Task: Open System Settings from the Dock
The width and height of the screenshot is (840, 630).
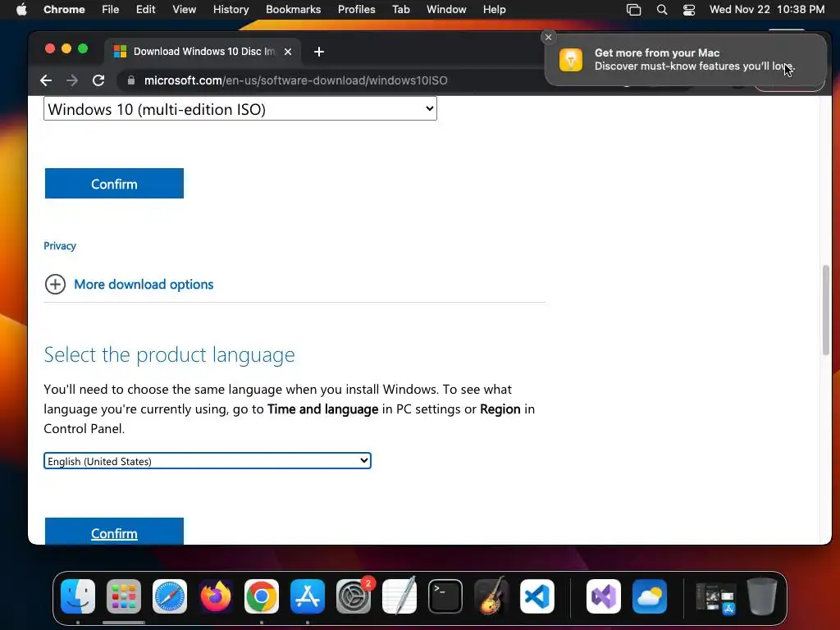Action: tap(354, 596)
